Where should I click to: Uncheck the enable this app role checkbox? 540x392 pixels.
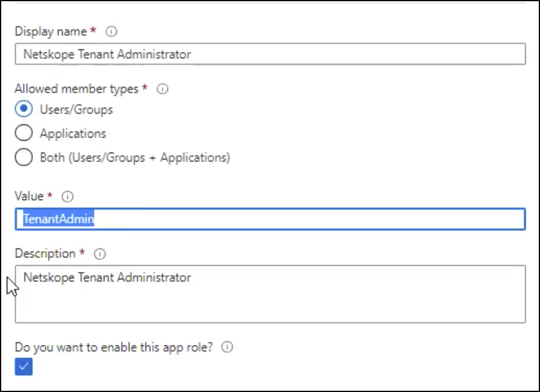24,366
